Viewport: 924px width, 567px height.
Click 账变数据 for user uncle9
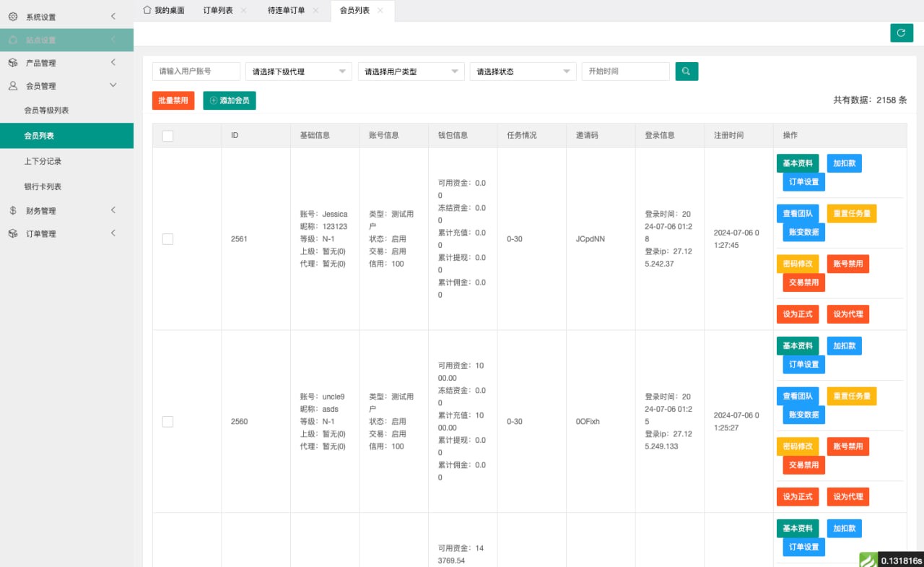804,415
